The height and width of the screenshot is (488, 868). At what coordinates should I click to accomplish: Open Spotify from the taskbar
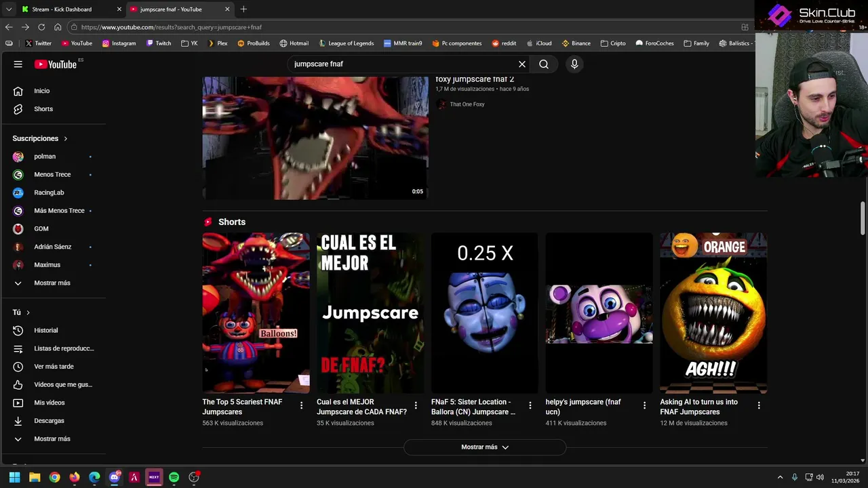174,477
